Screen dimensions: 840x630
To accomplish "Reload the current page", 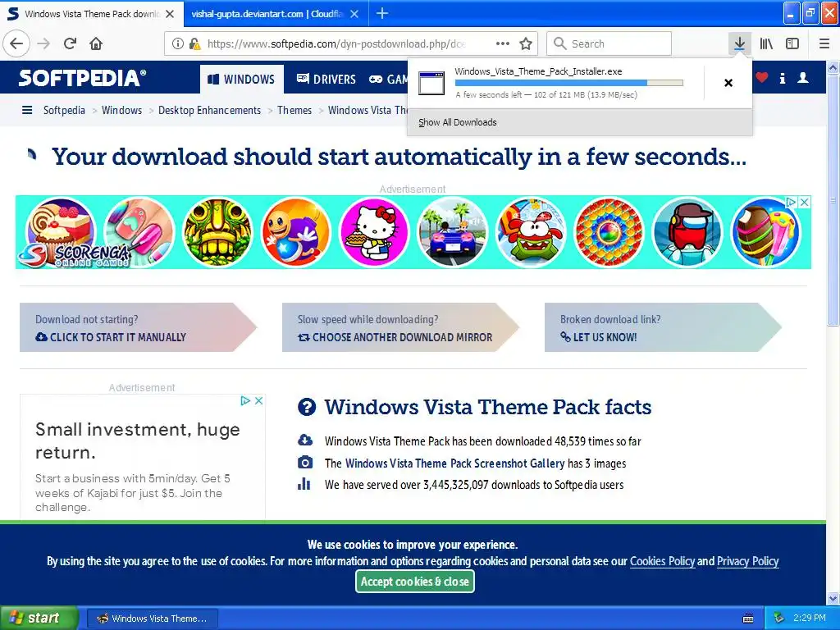I will tap(71, 43).
